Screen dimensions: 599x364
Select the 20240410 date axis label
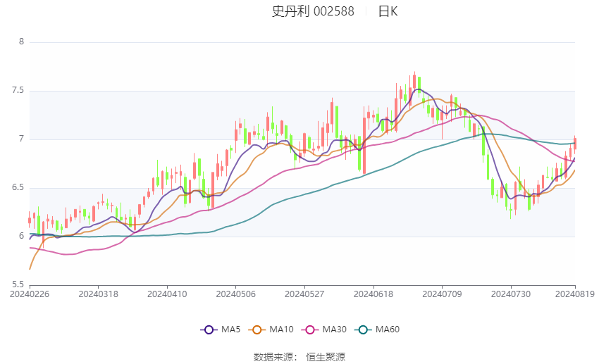[x=167, y=294]
